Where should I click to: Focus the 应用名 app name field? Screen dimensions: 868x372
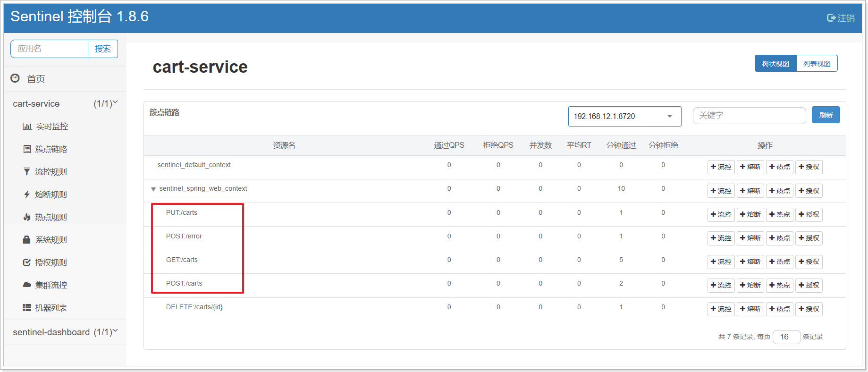pyautogui.click(x=50, y=49)
